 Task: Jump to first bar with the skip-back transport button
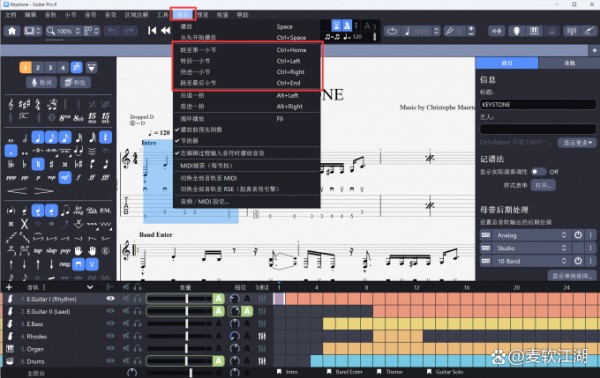pyautogui.click(x=152, y=31)
